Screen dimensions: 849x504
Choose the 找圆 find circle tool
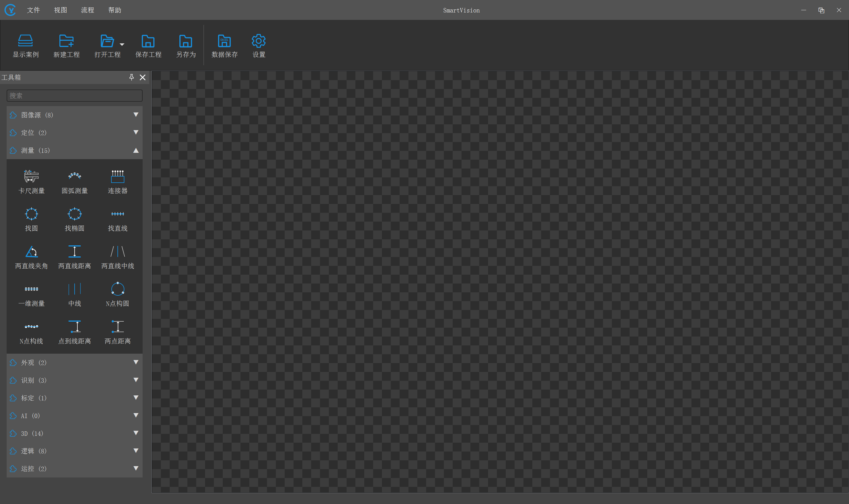31,219
